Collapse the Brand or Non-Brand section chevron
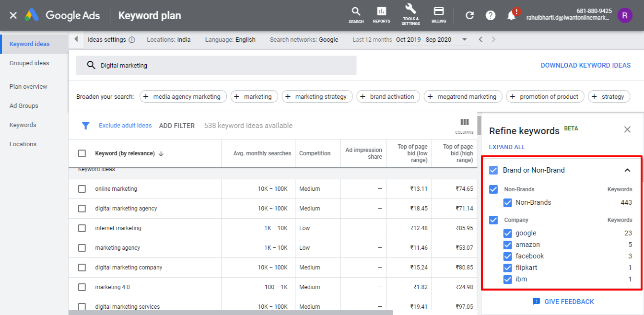Screen dimensions: 644x315 627,170
